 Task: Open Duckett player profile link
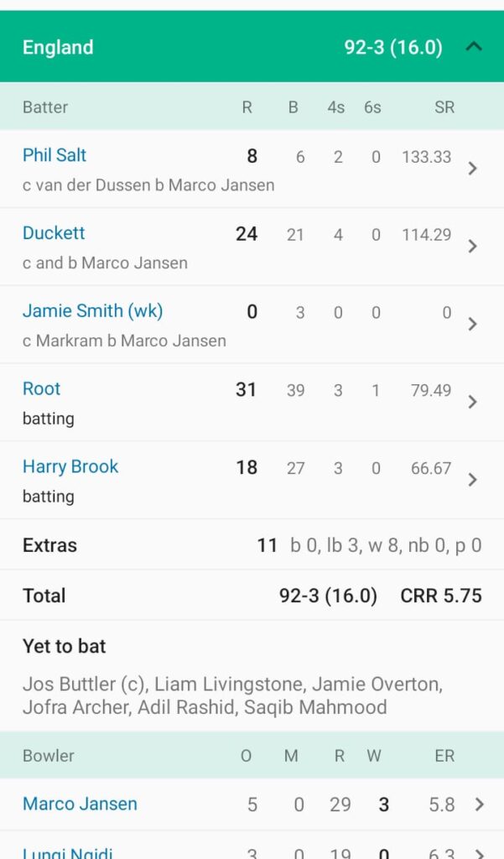tap(54, 233)
